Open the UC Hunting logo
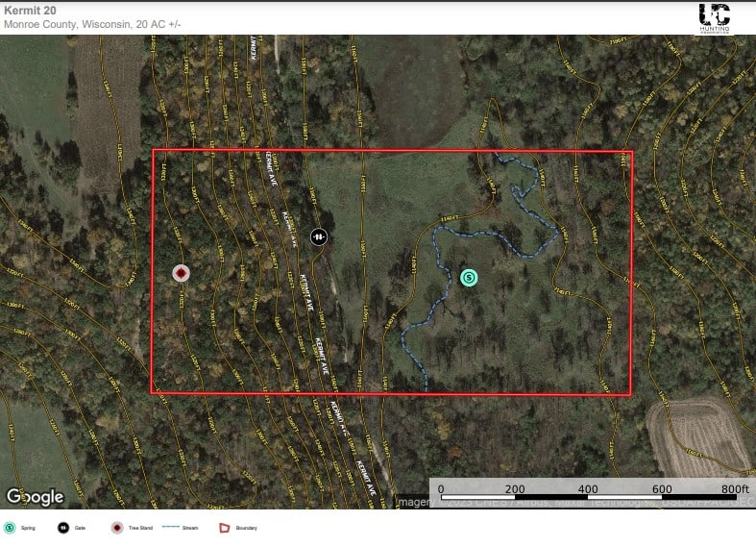The image size is (756, 546). click(x=715, y=18)
